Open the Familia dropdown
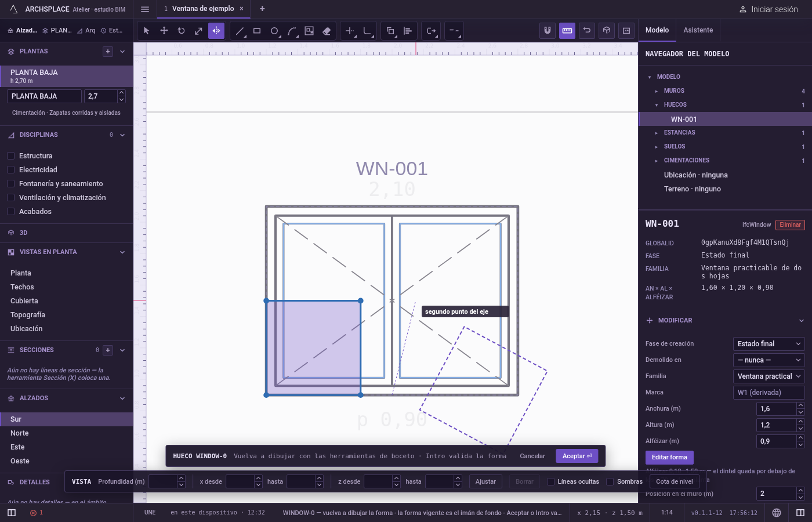This screenshot has width=812, height=522. (769, 376)
